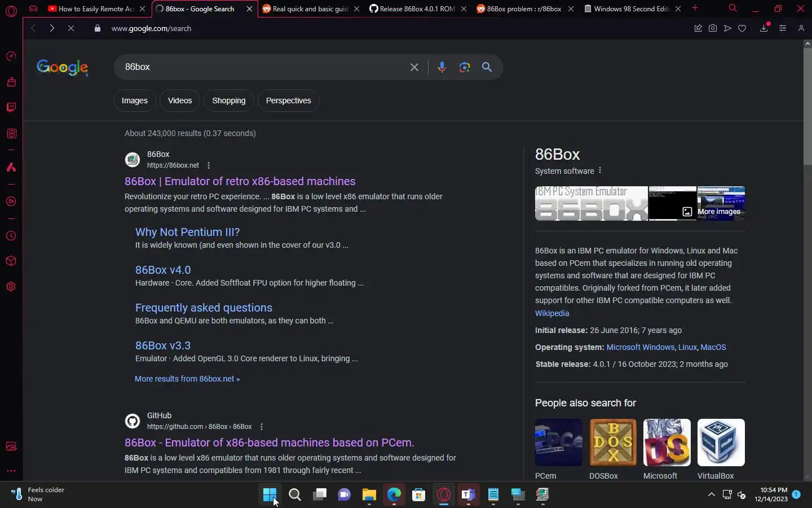Stop loading the page with X button
The width and height of the screenshot is (812, 508).
71,28
